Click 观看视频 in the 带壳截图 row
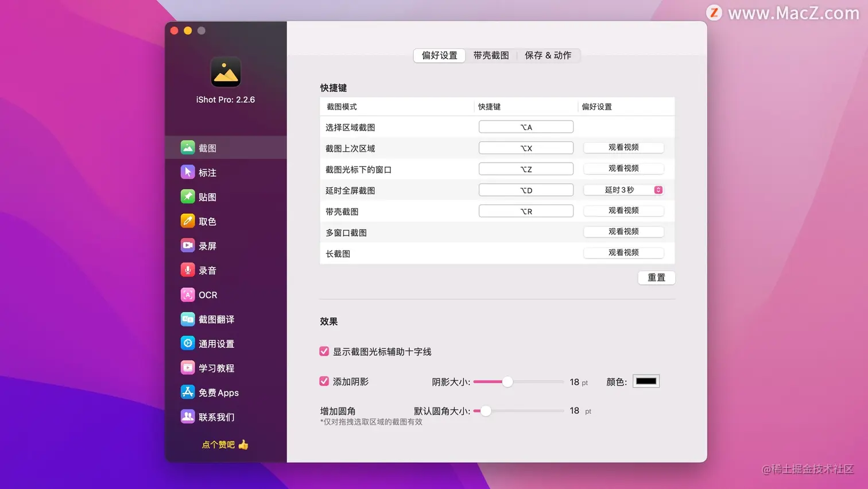The height and width of the screenshot is (489, 868). click(x=623, y=211)
